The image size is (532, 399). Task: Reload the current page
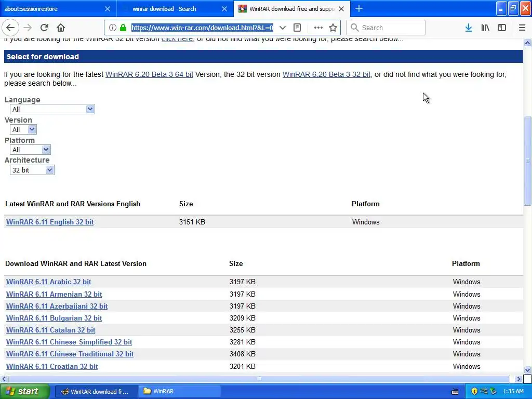[44, 28]
